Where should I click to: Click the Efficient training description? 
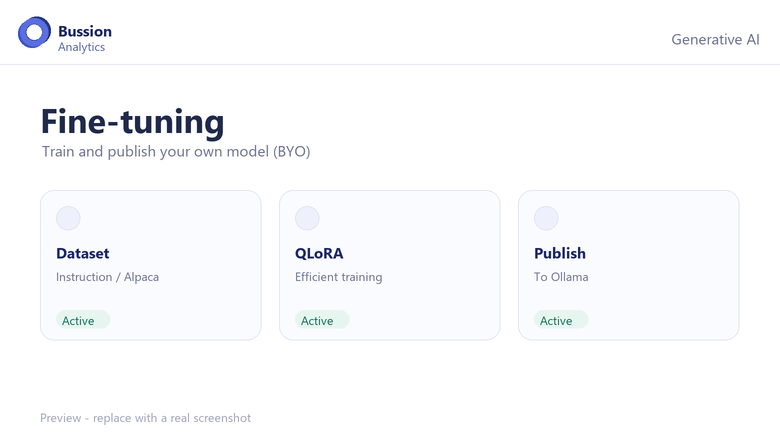339,277
